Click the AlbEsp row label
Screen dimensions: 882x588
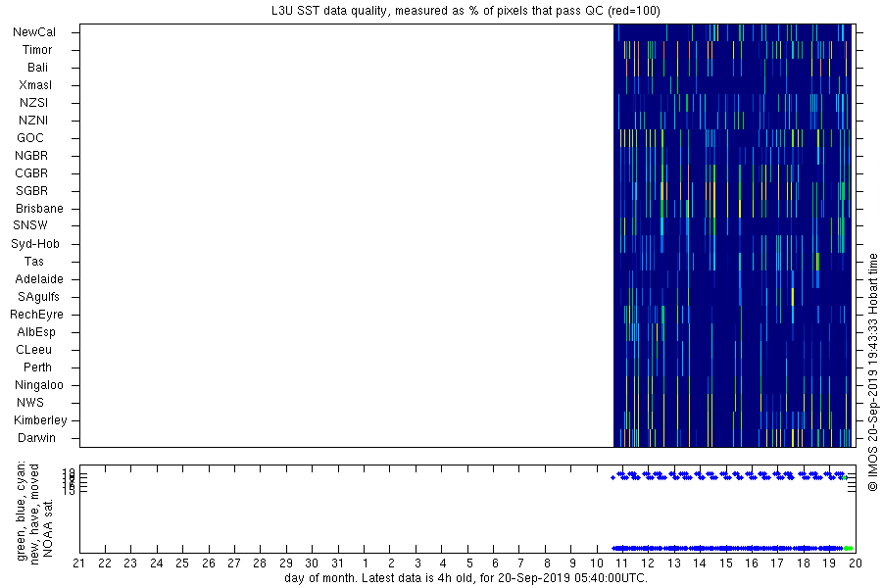pyautogui.click(x=36, y=331)
